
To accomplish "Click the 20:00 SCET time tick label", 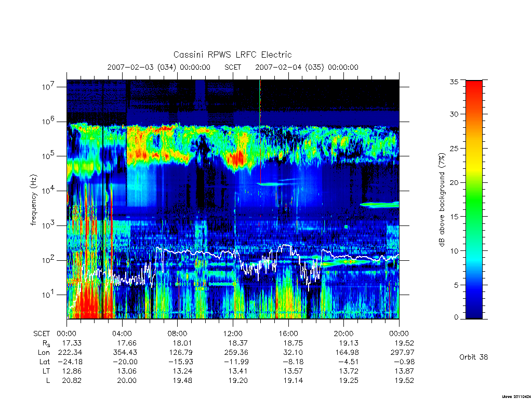I will 344,334.
